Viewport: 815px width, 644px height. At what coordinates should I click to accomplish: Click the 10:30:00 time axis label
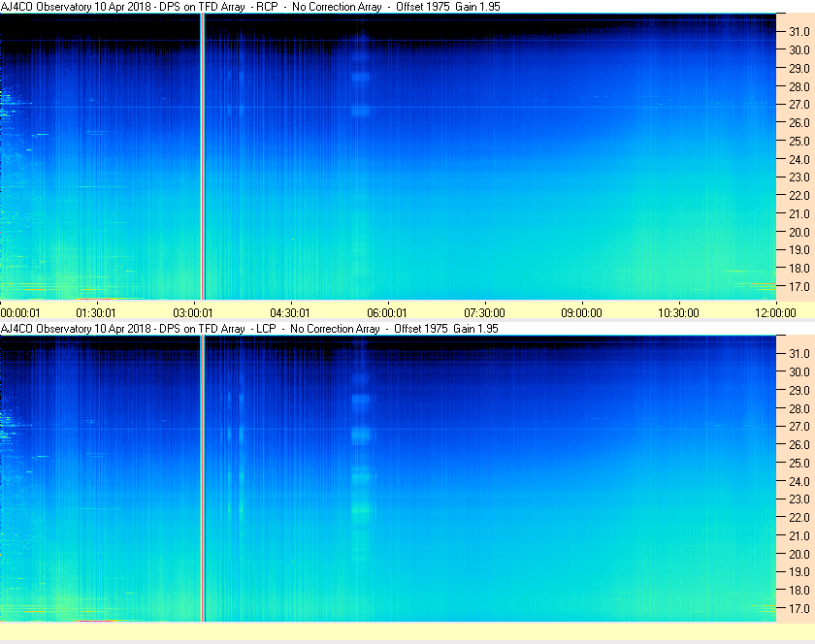(x=678, y=313)
